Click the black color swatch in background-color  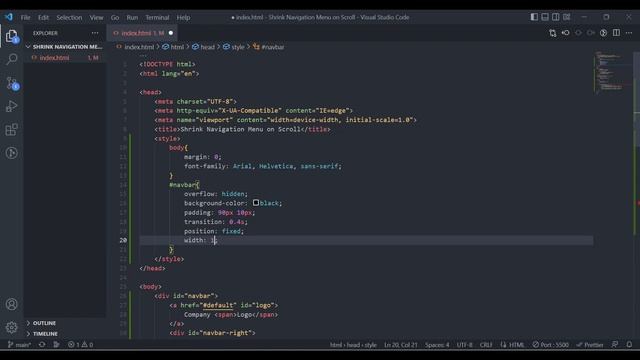[256, 202]
